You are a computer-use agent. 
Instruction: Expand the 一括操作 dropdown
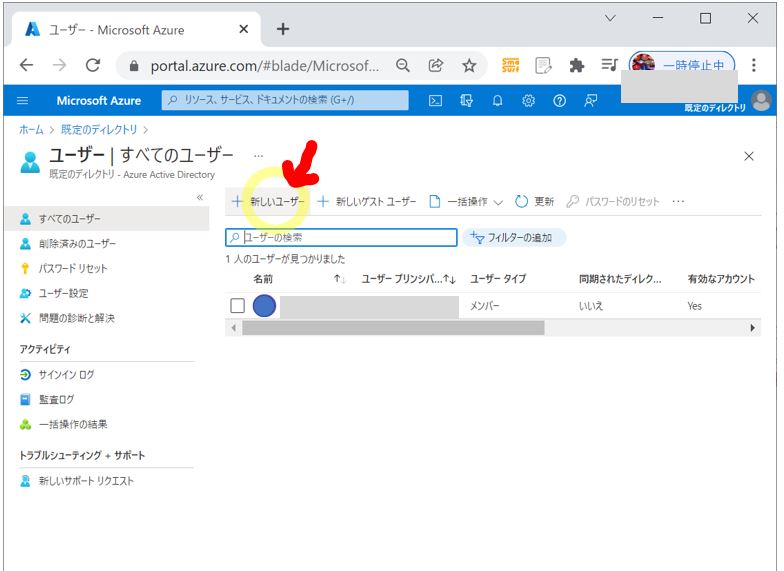point(466,202)
